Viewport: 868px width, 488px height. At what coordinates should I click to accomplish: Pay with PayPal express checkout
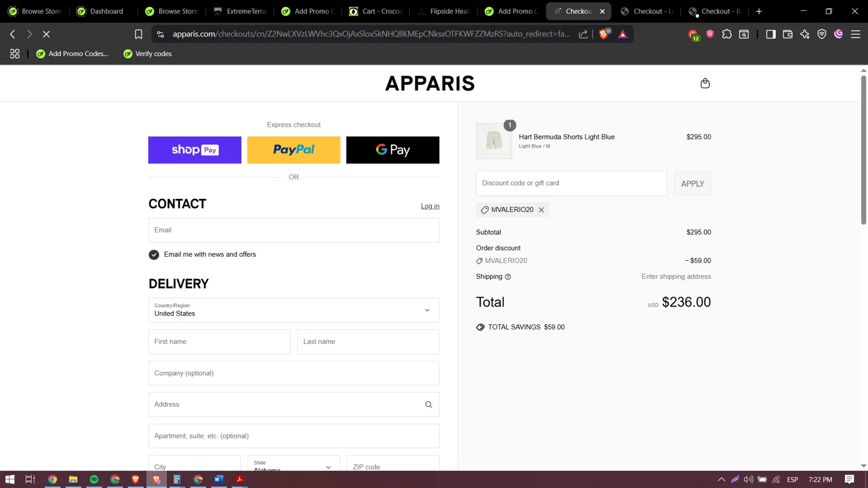click(294, 150)
